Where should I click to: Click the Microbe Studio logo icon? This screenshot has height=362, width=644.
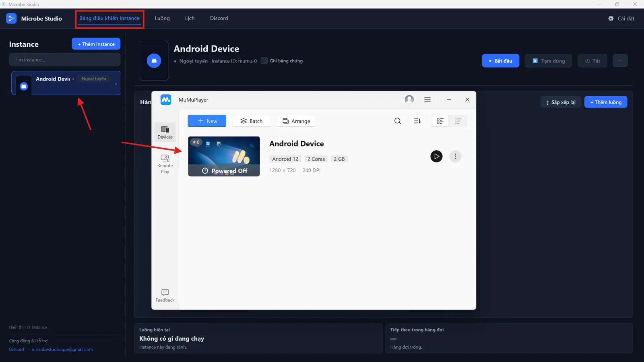pos(11,19)
